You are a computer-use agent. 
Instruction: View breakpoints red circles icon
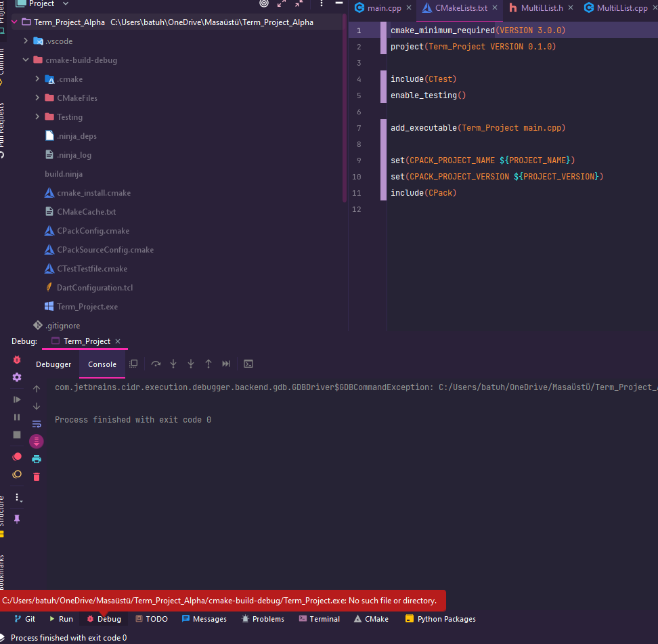(x=17, y=457)
